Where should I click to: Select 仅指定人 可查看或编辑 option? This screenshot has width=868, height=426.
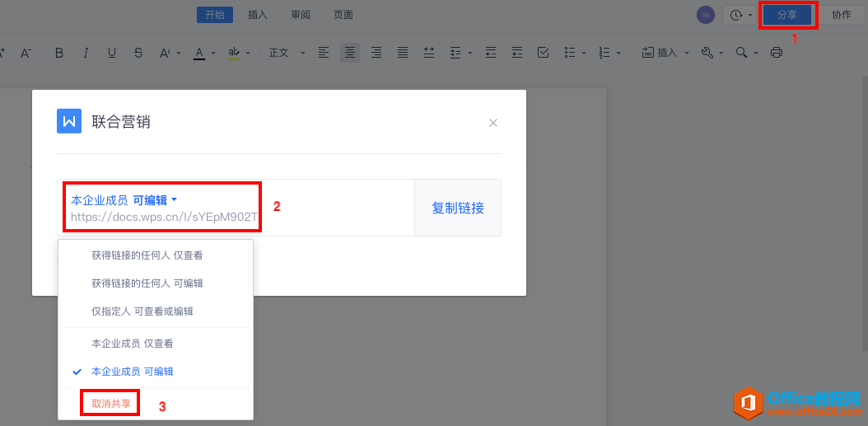click(156, 311)
